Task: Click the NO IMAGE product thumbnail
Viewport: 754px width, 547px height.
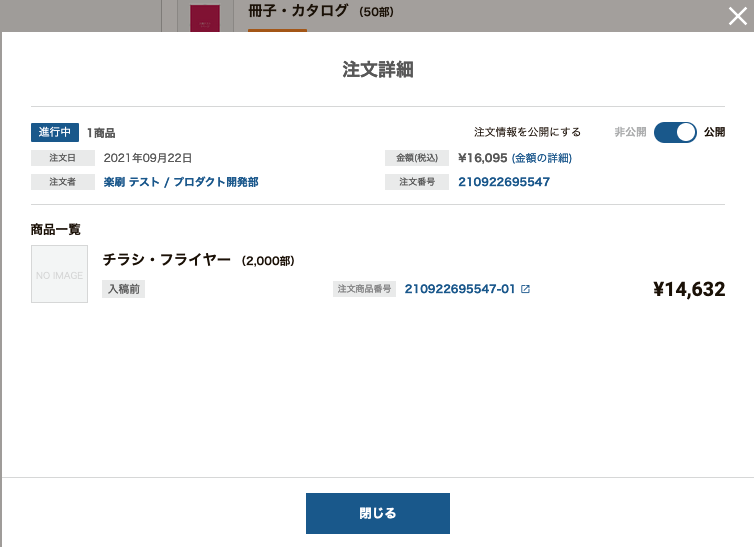Action: pyautogui.click(x=60, y=274)
